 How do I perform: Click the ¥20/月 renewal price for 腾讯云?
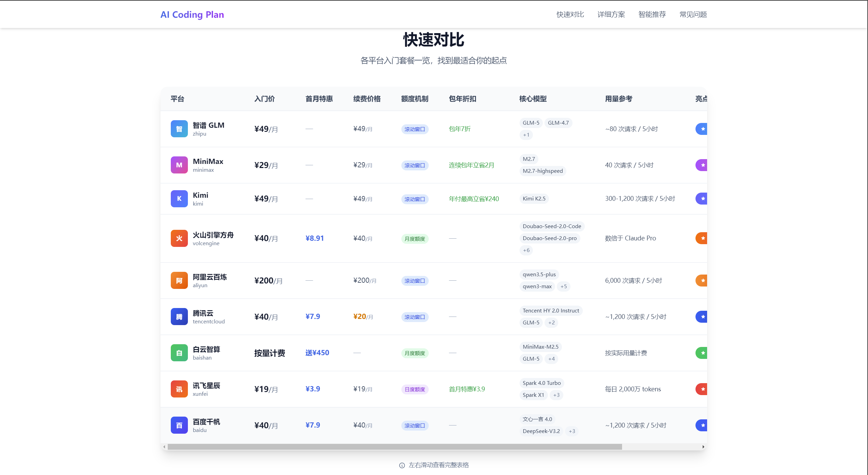tap(363, 317)
